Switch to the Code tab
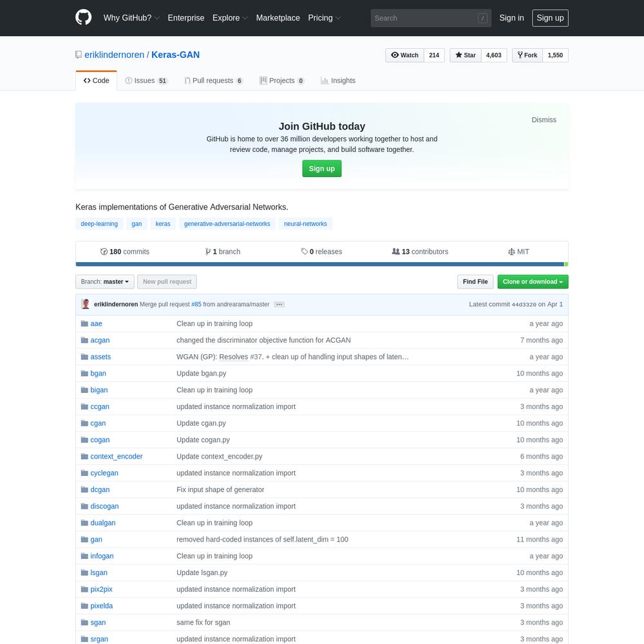The image size is (644, 644). click(x=97, y=80)
